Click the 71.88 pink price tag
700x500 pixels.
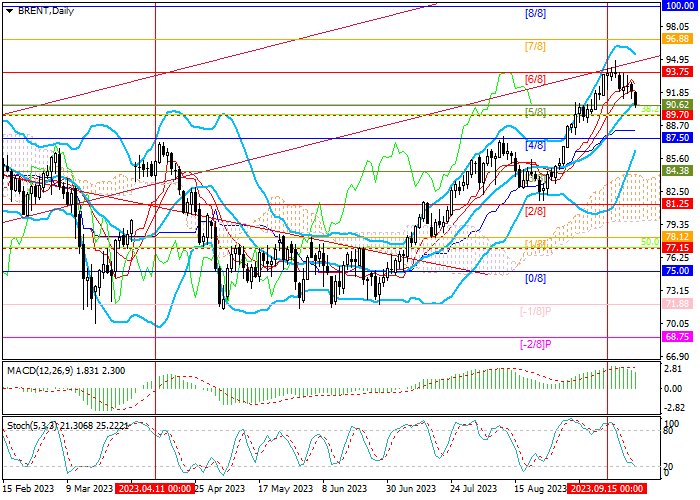[677, 304]
